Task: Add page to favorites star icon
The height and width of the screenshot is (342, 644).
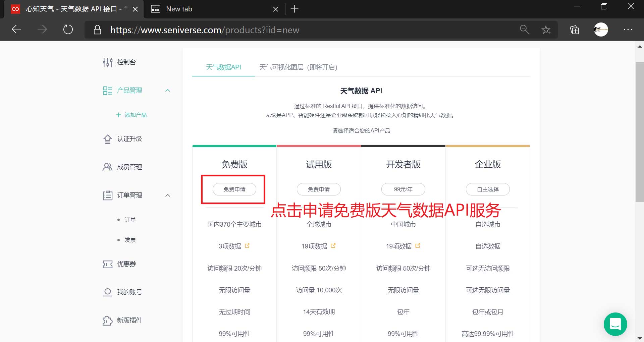Action: point(546,30)
